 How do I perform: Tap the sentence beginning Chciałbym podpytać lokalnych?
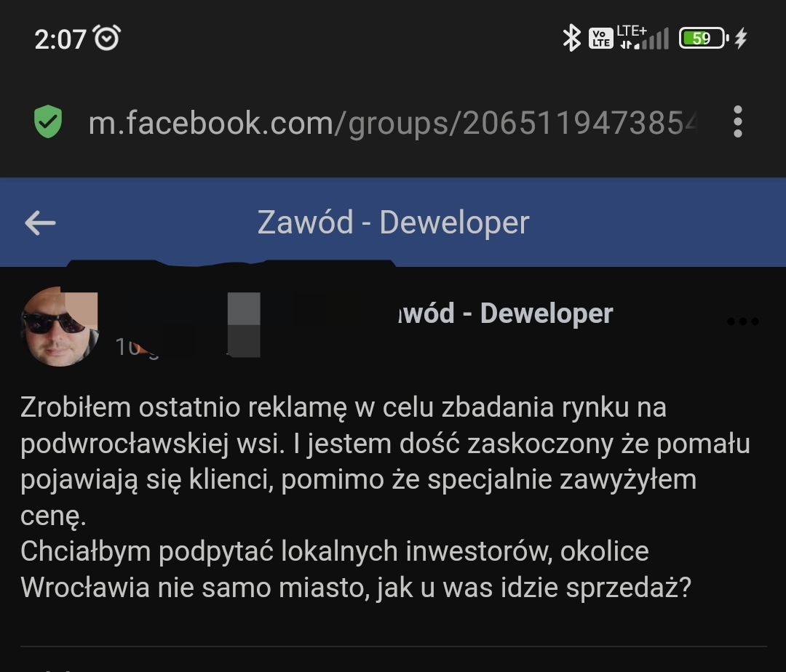[x=356, y=569]
